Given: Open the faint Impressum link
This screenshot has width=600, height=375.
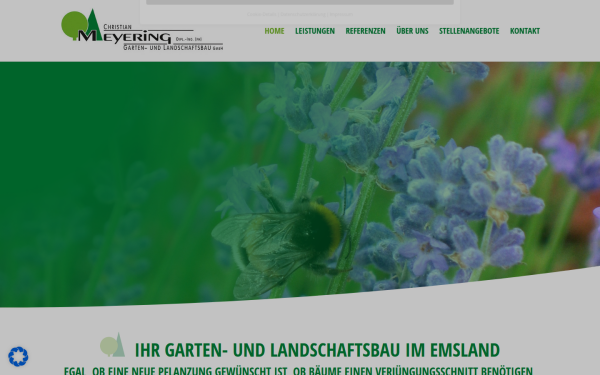Looking at the screenshot, I should tap(341, 14).
